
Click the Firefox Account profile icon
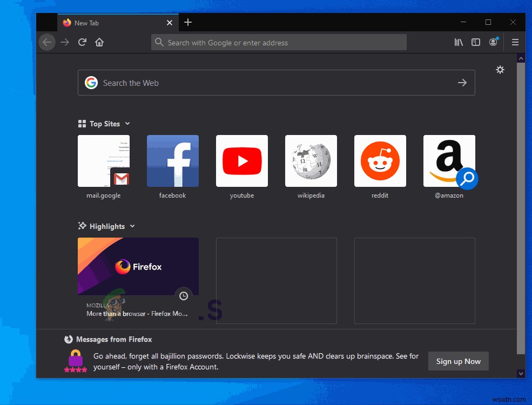(x=494, y=42)
